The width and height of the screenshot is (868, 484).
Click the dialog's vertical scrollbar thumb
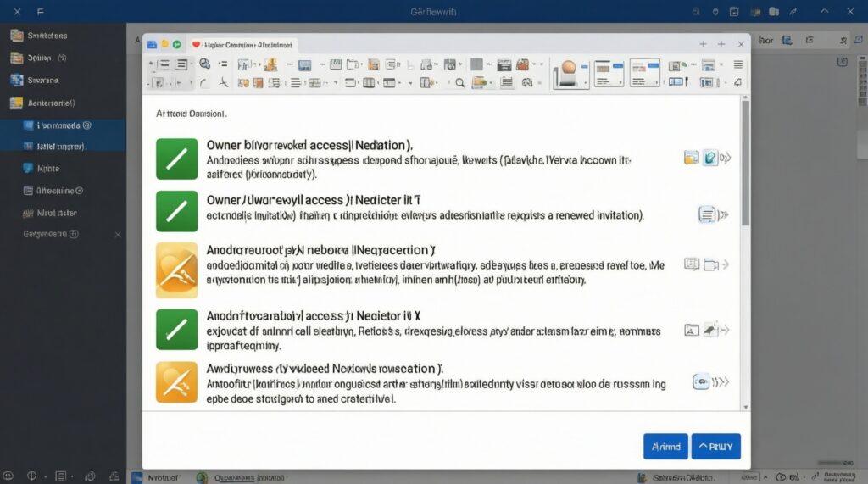pos(746,161)
